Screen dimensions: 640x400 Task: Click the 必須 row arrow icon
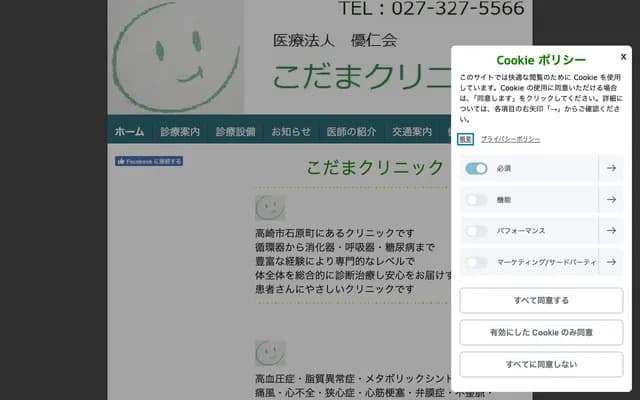pyautogui.click(x=611, y=169)
